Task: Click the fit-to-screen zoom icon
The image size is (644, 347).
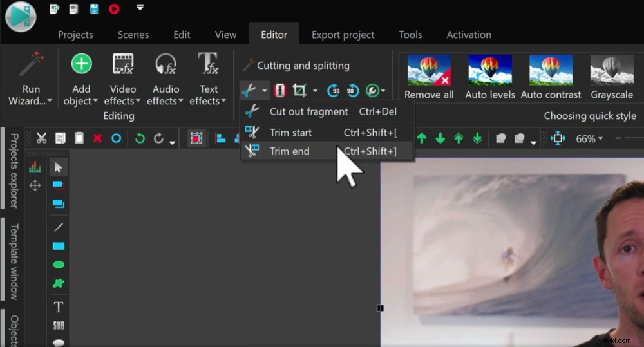Action: tap(558, 138)
